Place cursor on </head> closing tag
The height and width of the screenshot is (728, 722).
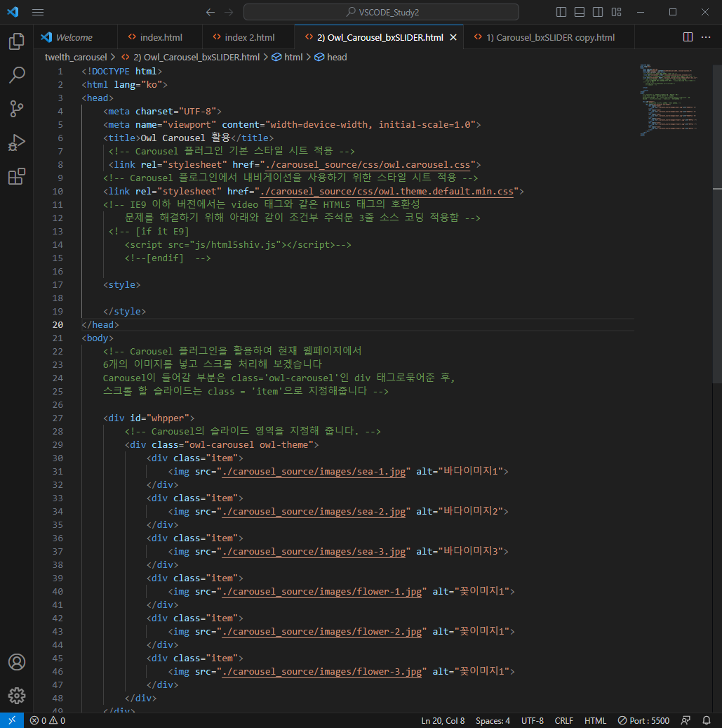(x=100, y=325)
